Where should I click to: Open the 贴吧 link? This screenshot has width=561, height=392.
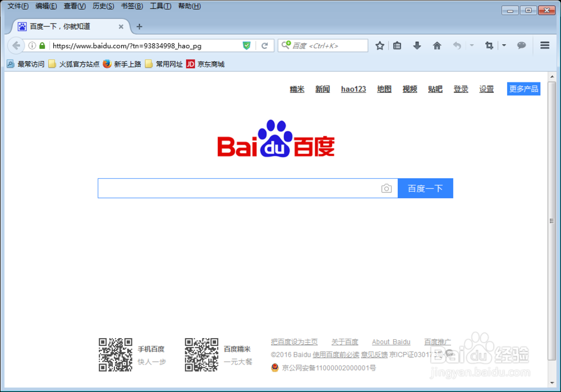pos(435,89)
